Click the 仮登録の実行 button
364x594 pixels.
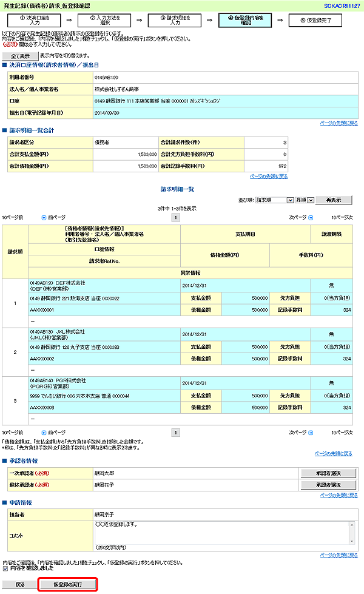pos(68,584)
